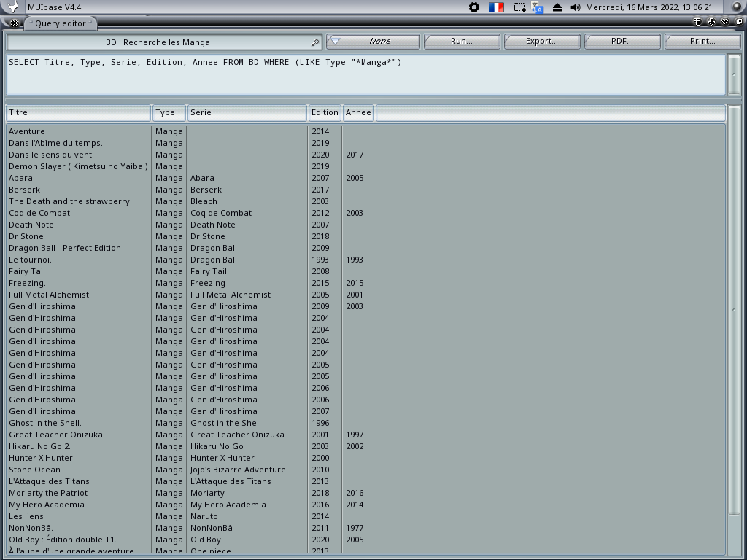Viewport: 747px width, 560px height.
Task: Click the iconify window gadget
Action: point(697,21)
